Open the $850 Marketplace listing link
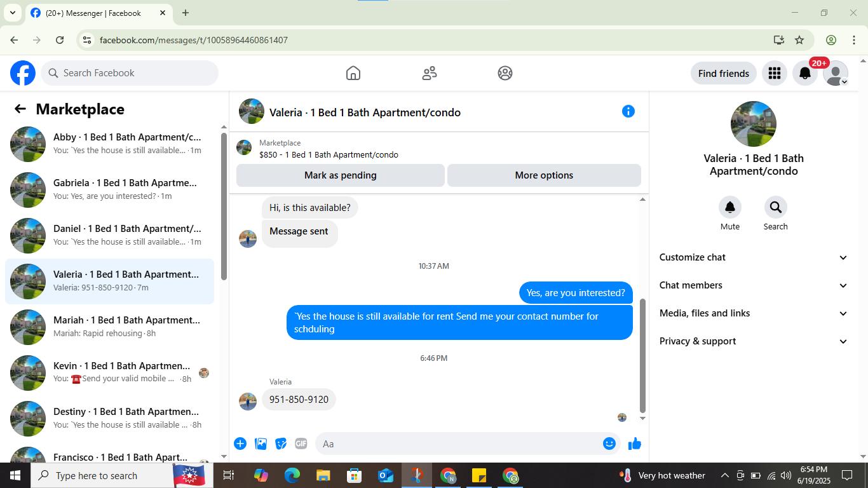Image resolution: width=868 pixels, height=488 pixels. [x=329, y=154]
